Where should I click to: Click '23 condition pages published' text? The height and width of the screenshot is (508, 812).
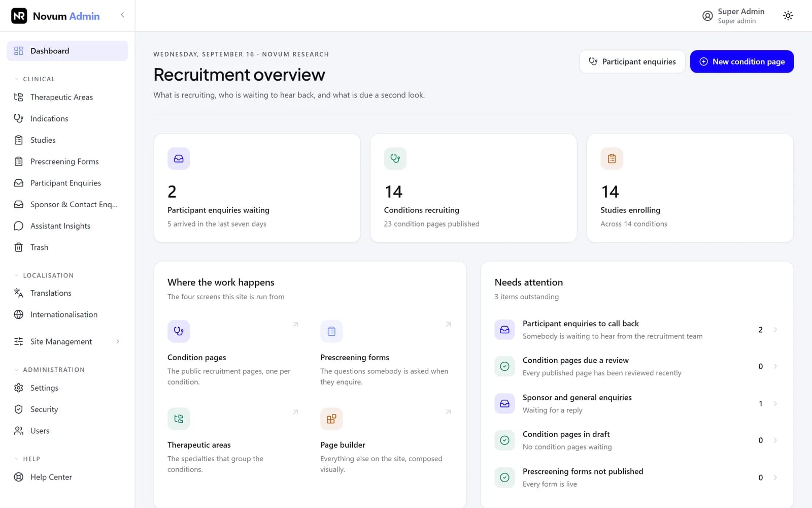[x=431, y=224]
